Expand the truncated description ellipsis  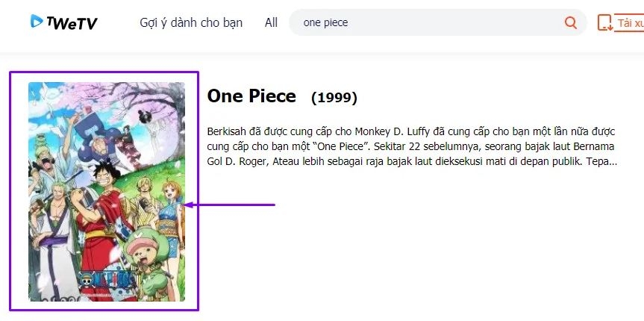click(612, 161)
